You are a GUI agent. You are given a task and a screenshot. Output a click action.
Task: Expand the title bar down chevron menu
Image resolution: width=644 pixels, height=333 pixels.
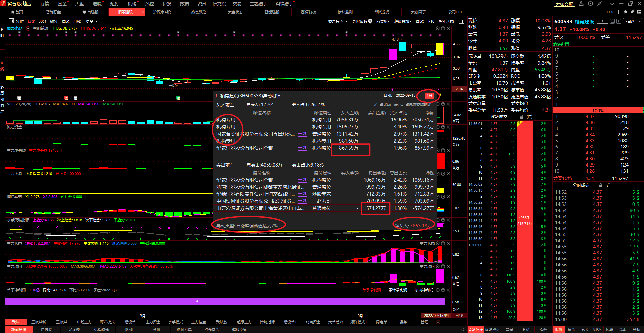[x=612, y=4]
